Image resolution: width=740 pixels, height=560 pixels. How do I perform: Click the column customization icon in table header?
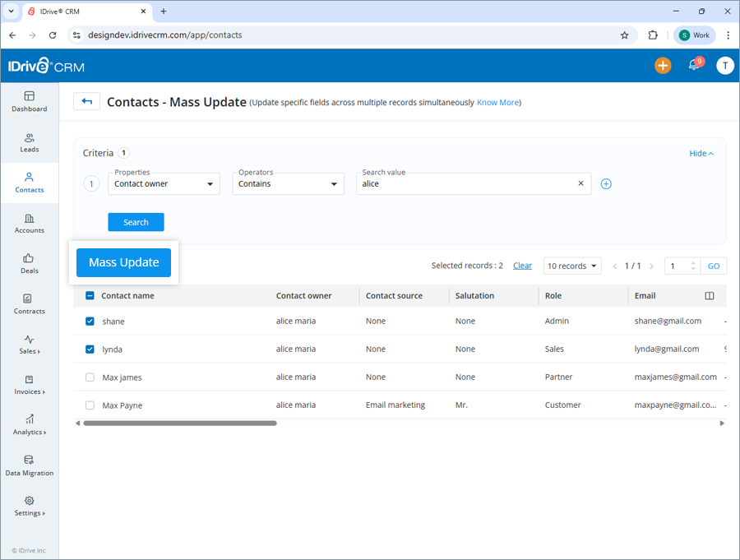pos(708,295)
